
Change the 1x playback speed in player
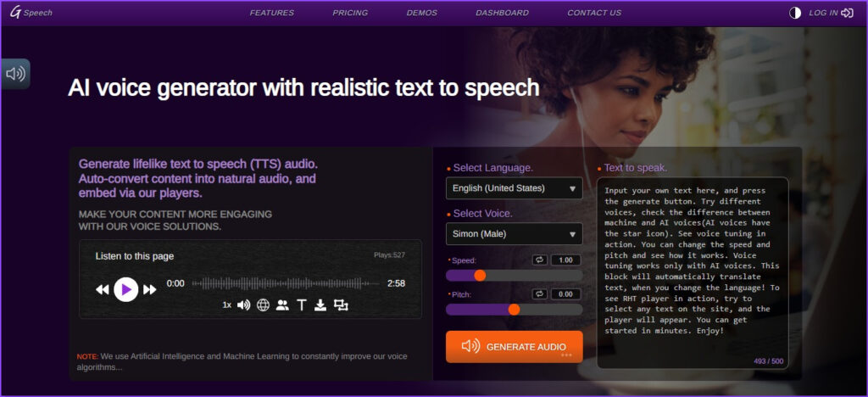coord(227,305)
